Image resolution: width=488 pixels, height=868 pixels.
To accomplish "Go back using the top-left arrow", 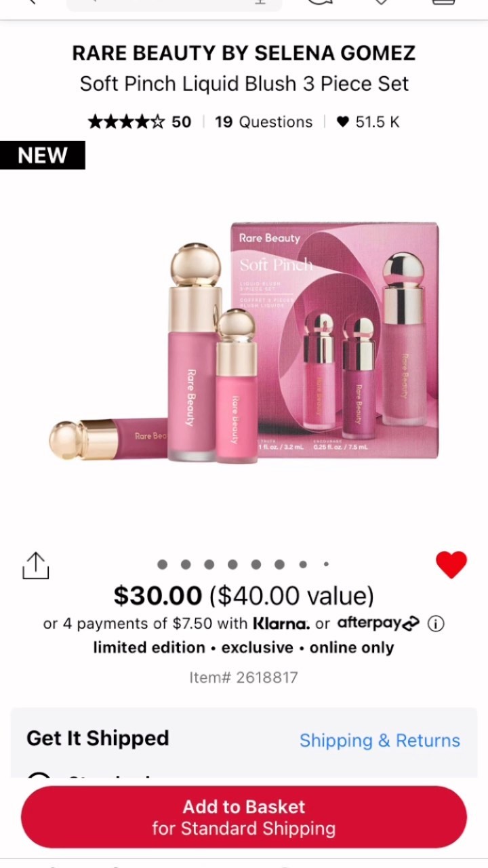I will click(30, 3).
